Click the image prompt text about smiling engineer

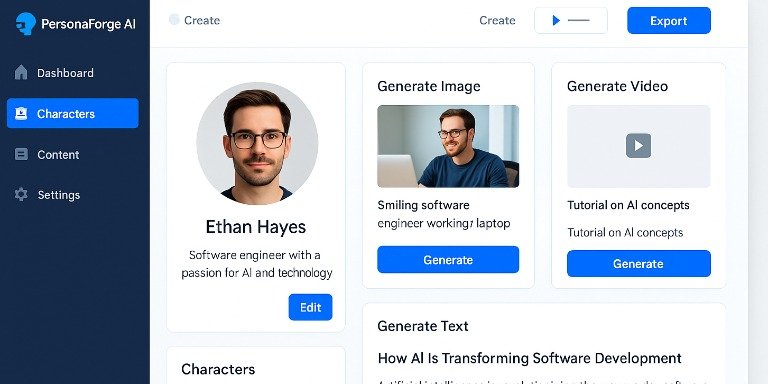tap(444, 214)
